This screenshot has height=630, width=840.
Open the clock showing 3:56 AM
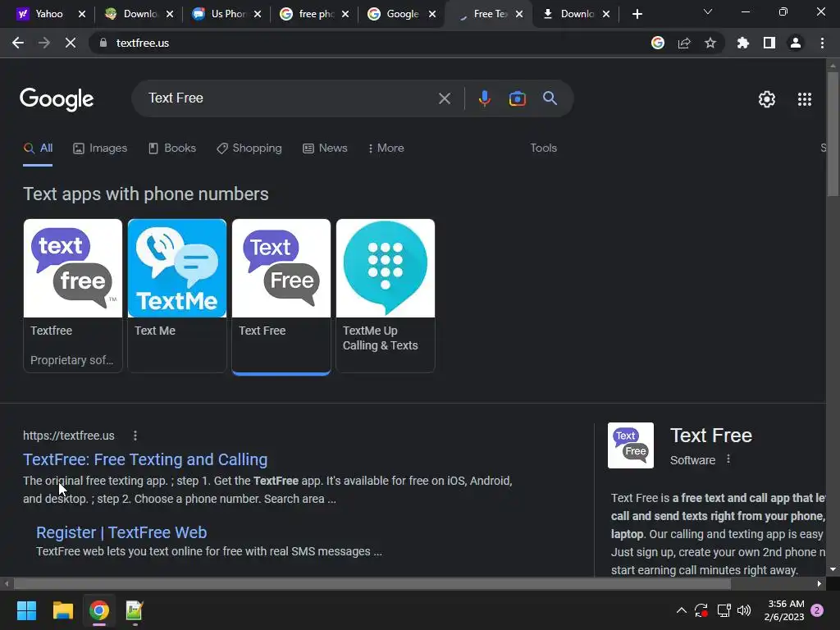click(x=784, y=610)
